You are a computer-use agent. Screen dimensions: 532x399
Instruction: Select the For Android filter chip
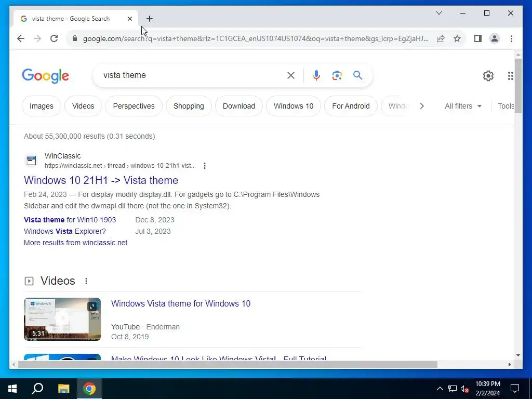(x=351, y=106)
